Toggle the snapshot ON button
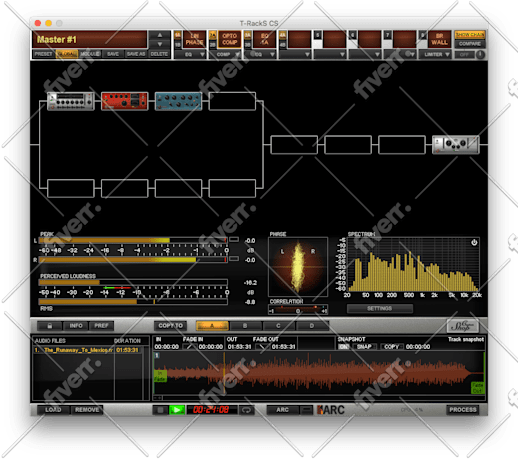The width and height of the screenshot is (518, 459). tap(344, 347)
